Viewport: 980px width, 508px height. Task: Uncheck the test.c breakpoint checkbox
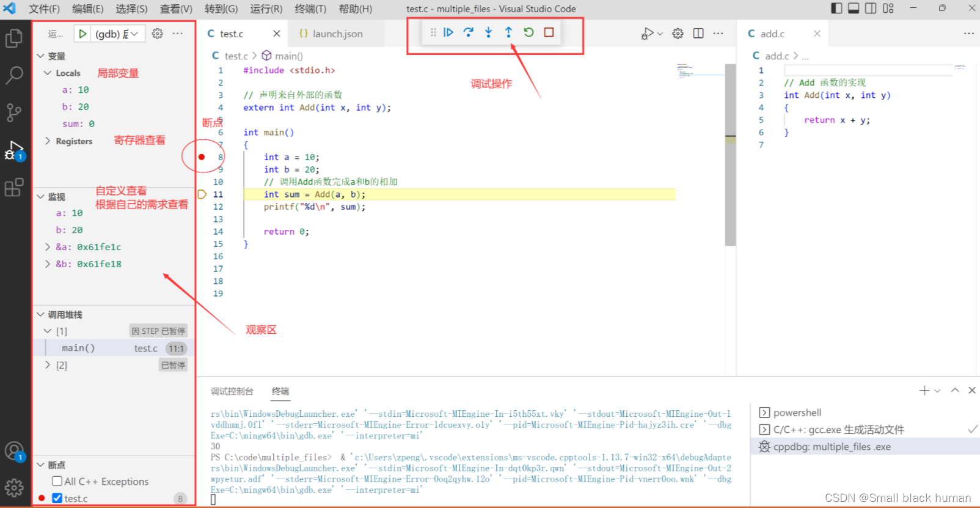pos(57,498)
